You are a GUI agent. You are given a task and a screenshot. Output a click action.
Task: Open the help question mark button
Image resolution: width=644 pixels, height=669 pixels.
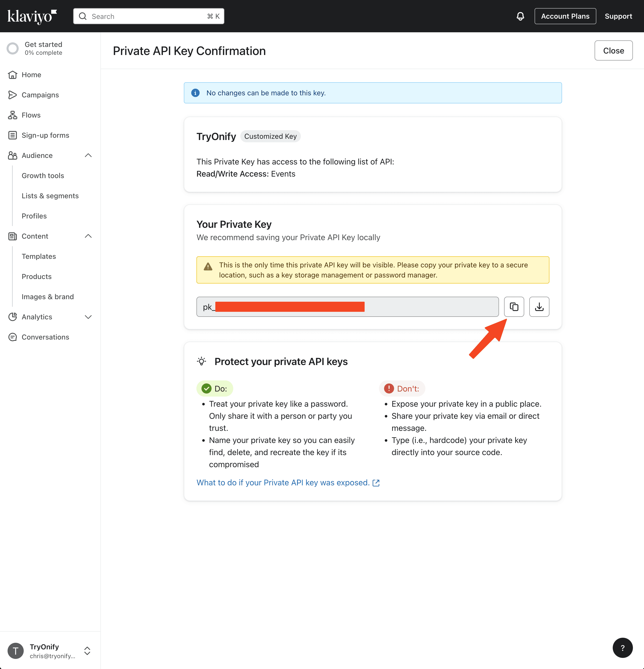(x=622, y=648)
